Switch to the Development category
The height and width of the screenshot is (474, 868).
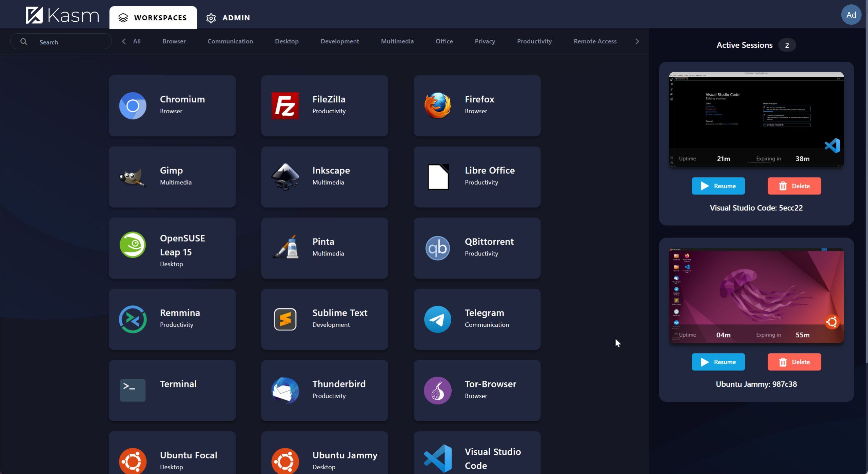[339, 41]
